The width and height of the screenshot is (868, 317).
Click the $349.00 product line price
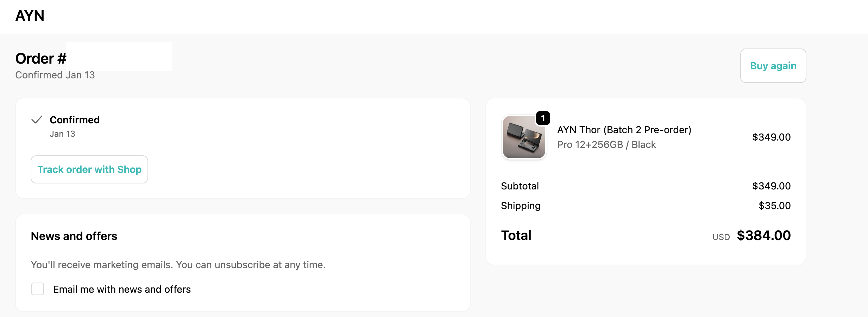pyautogui.click(x=772, y=137)
